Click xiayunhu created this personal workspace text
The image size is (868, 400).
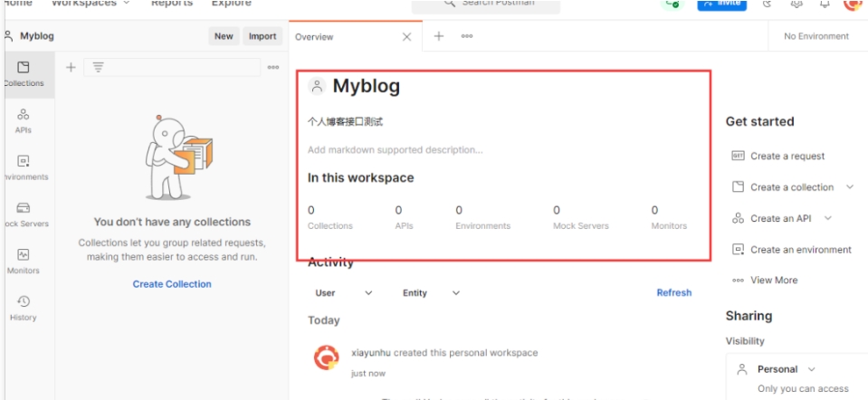pyautogui.click(x=444, y=352)
